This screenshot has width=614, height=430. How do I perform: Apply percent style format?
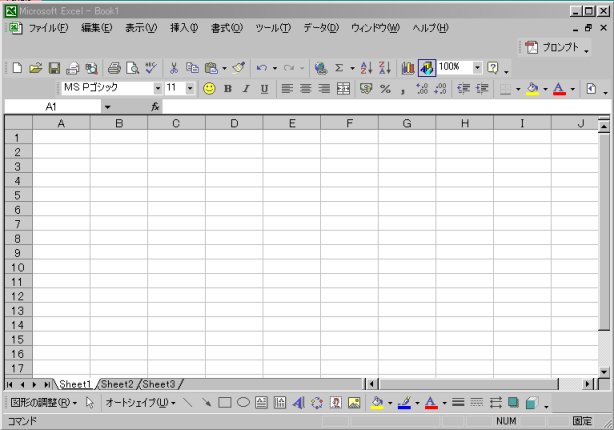click(385, 89)
